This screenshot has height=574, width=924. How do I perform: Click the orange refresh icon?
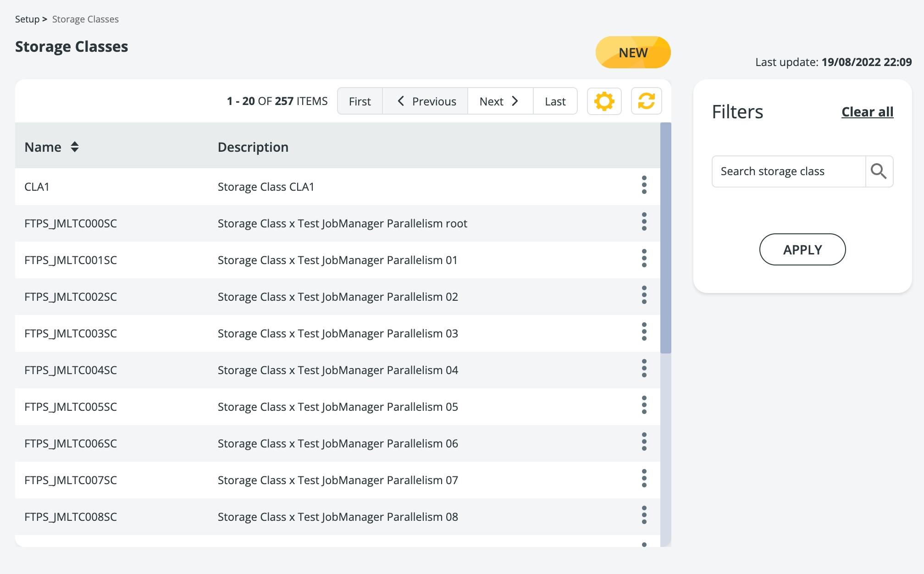tap(646, 101)
